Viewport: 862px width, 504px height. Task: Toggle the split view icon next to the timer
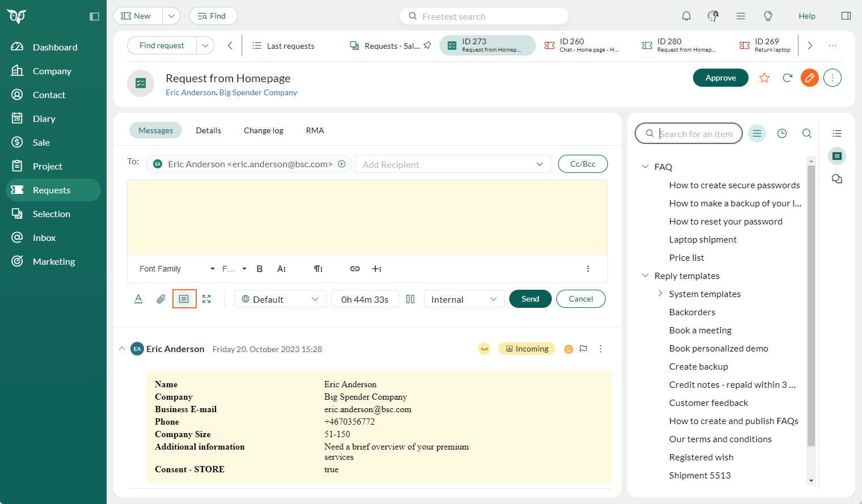[x=411, y=299]
